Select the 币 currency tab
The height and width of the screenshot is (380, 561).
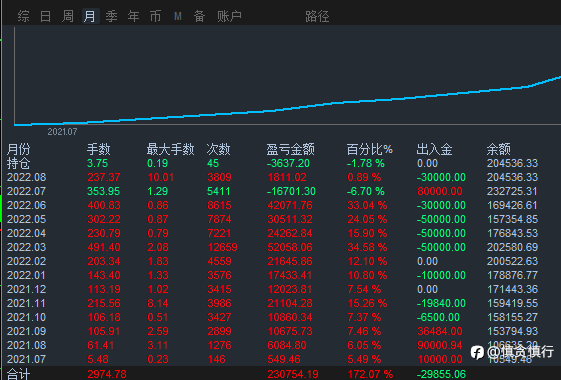click(155, 16)
